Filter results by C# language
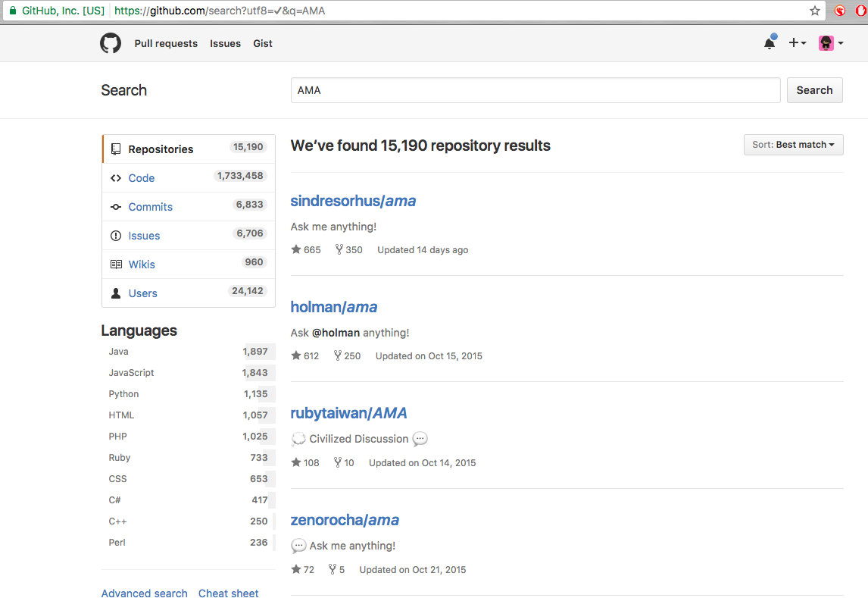Viewport: 868px width, 598px height. pyautogui.click(x=188, y=500)
